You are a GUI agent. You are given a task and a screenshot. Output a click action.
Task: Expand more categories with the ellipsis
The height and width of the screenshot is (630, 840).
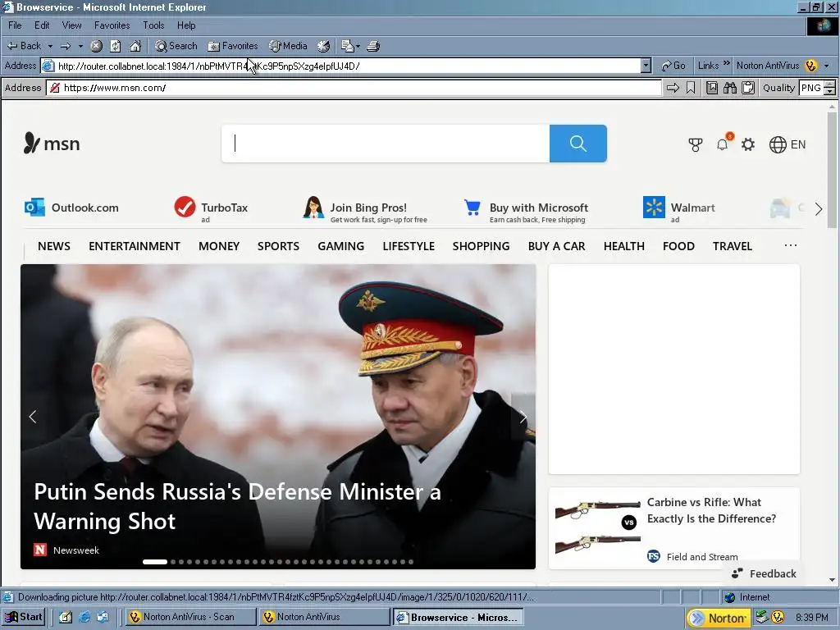(791, 245)
